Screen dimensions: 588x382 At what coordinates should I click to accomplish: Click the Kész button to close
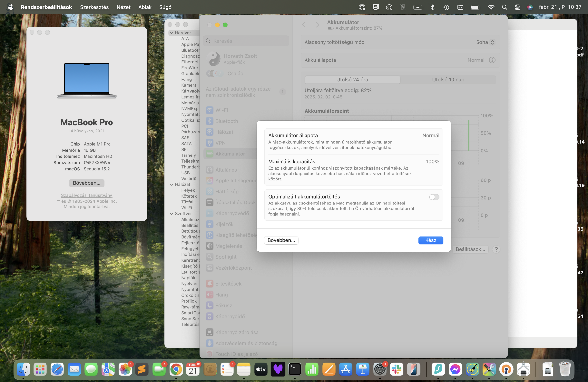(x=430, y=240)
